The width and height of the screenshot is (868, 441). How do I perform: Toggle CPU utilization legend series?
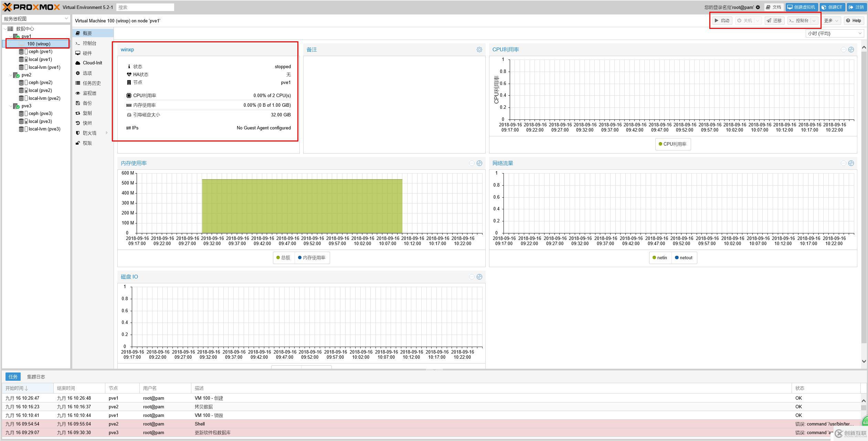click(673, 144)
